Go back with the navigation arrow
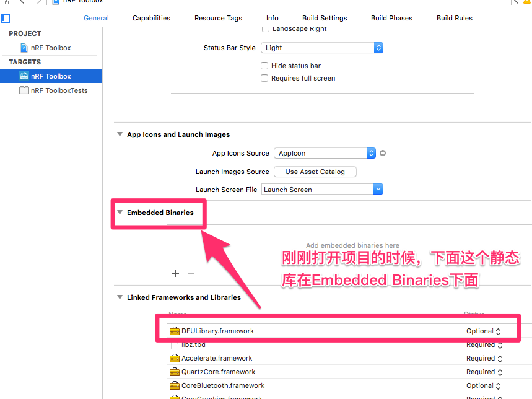Image resolution: width=532 pixels, height=399 pixels. point(22,2)
